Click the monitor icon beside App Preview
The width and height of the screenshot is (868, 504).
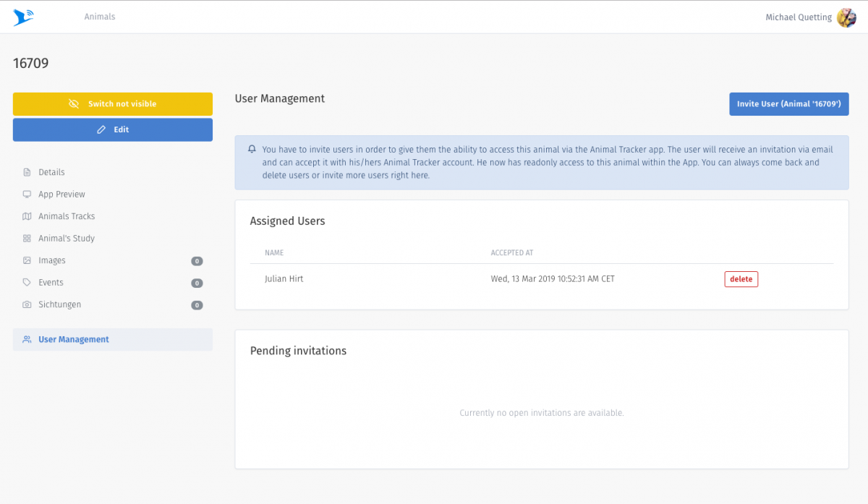[x=27, y=195]
